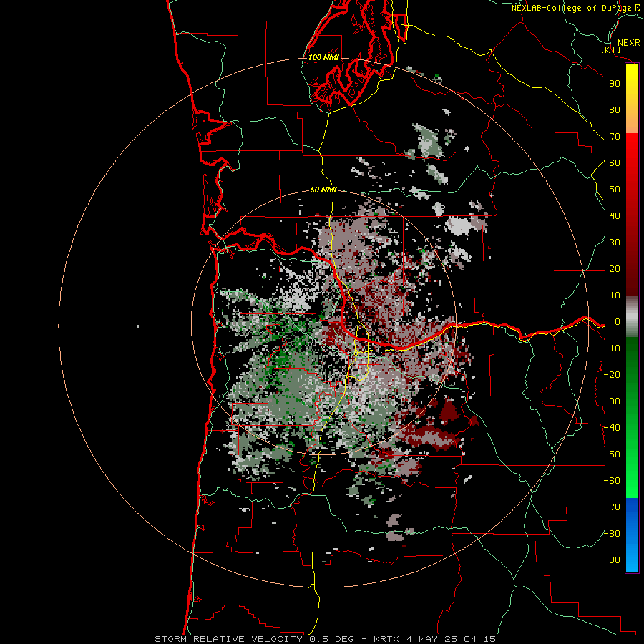Click the -50 value on velocity scale
644x644 pixels.
[612, 454]
